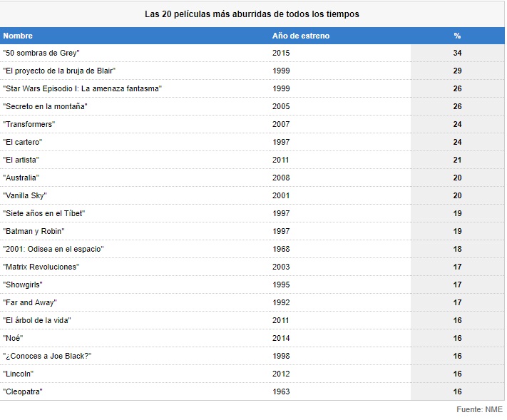Select the "Transformers" movie name
507x420 pixels.
click(x=29, y=124)
